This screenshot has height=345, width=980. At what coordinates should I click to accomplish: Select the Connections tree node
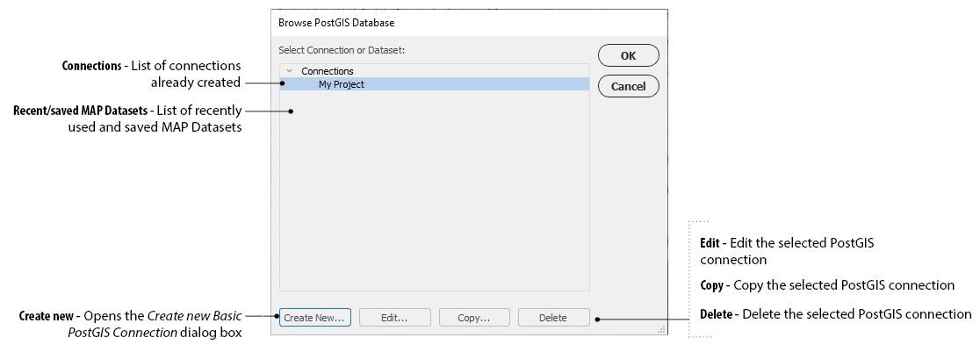327,71
